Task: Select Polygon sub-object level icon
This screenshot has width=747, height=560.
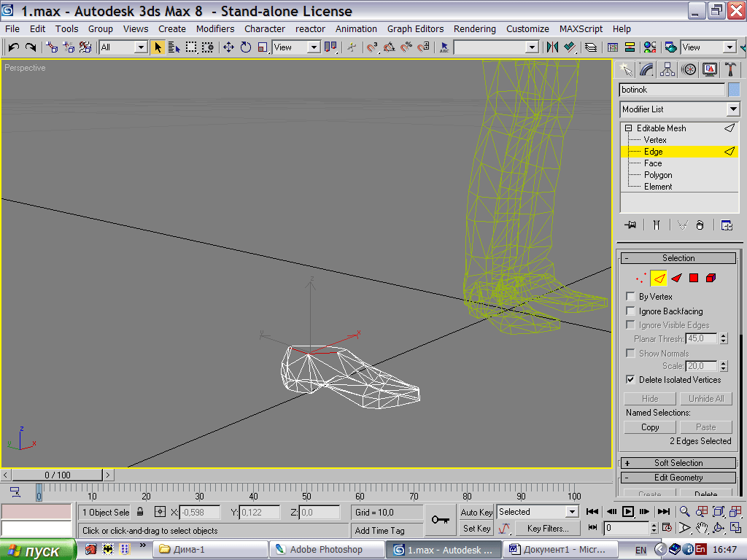Action: (694, 278)
